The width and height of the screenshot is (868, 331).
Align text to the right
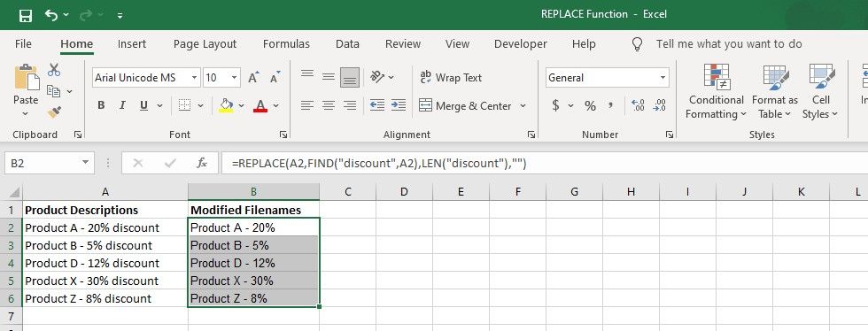349,105
